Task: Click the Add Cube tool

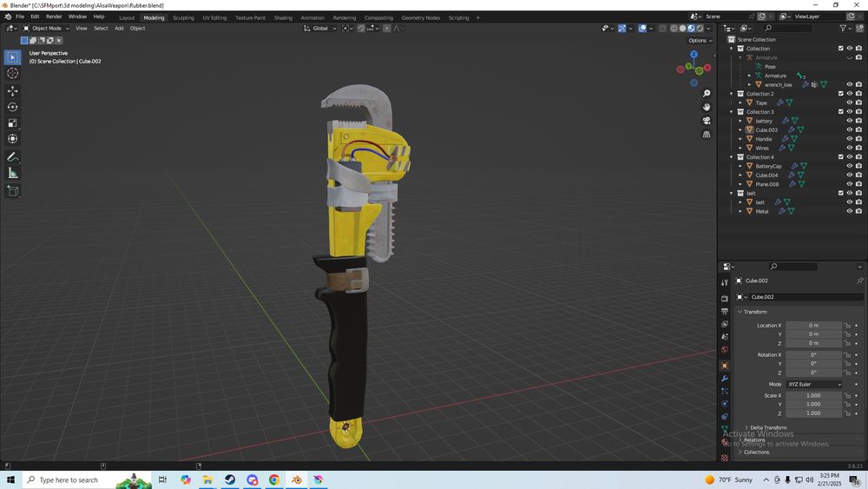Action: click(12, 190)
